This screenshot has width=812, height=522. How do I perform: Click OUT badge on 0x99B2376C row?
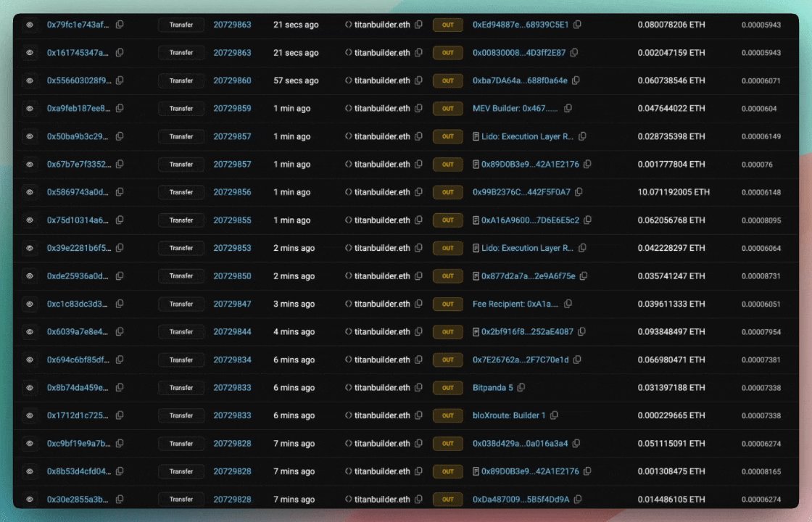[x=448, y=192]
